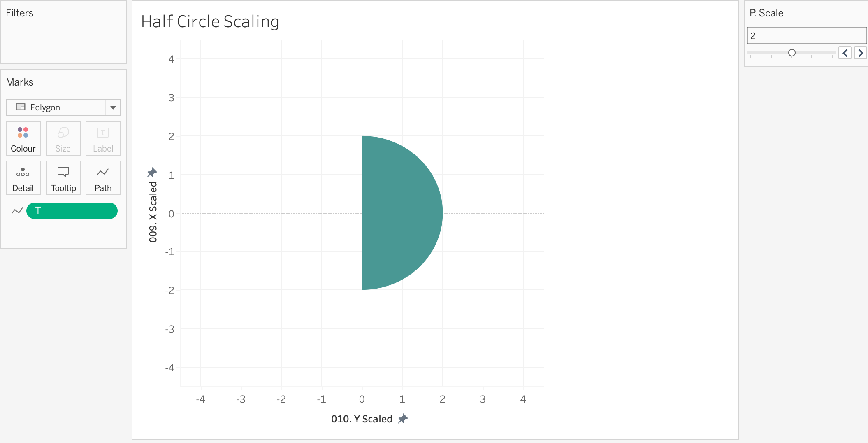Viewport: 868px width, 443px height.
Task: Open the Detail marks card
Action: pyautogui.click(x=23, y=178)
